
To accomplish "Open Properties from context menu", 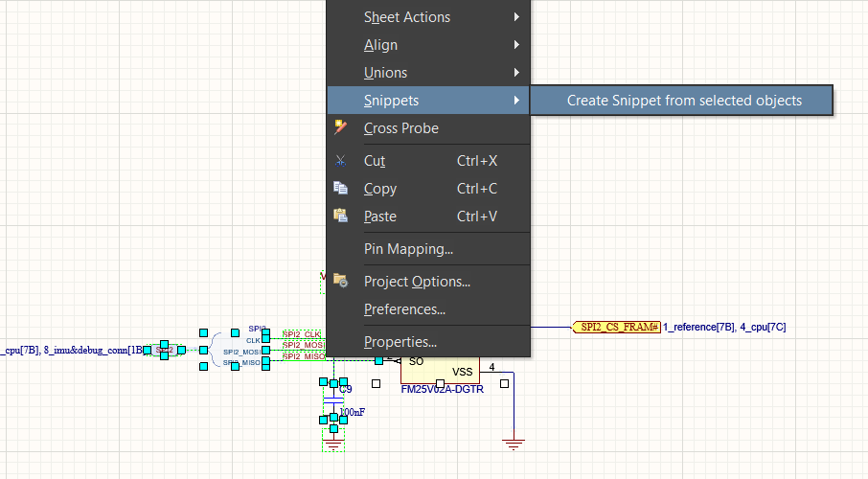I will pyautogui.click(x=400, y=342).
